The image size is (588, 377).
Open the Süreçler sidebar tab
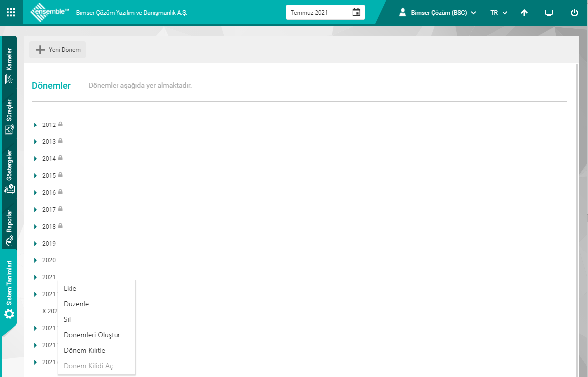pos(9,117)
